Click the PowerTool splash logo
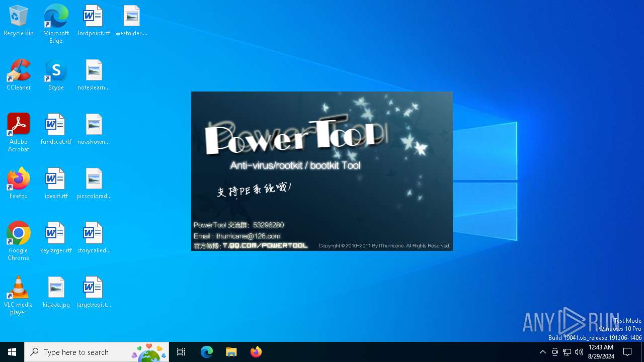 (x=297, y=136)
